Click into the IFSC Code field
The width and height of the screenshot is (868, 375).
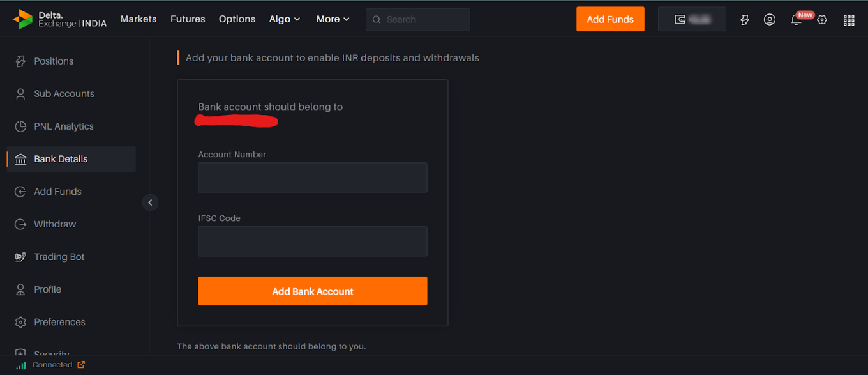point(313,241)
